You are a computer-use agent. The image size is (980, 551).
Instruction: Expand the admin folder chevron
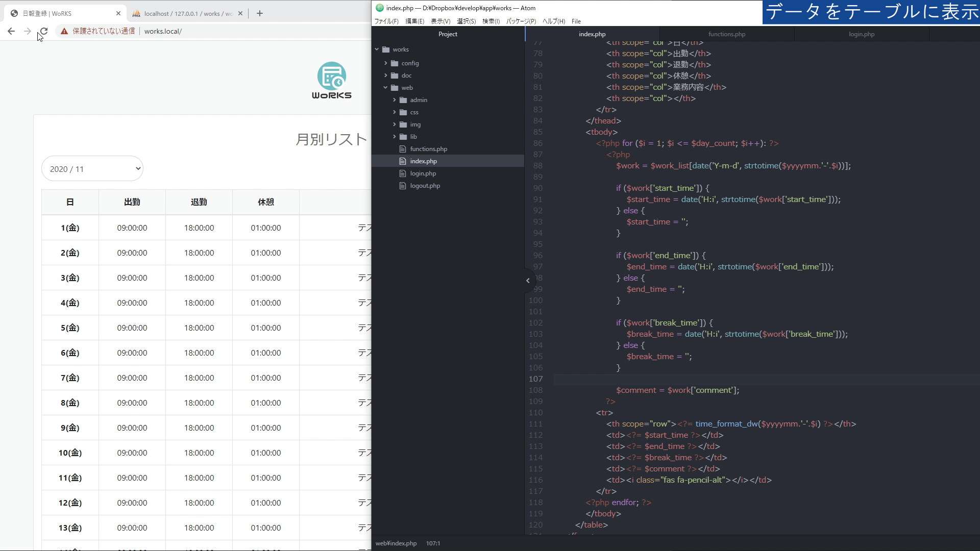pyautogui.click(x=395, y=100)
